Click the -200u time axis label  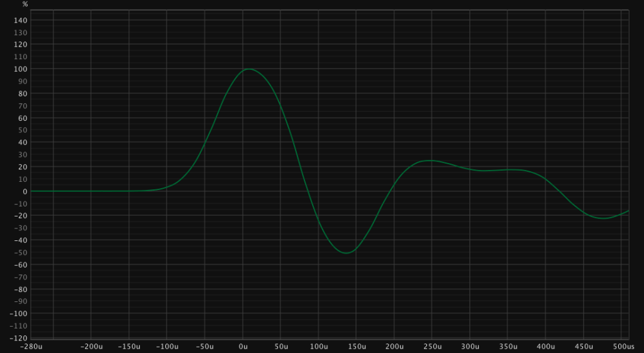click(x=91, y=347)
